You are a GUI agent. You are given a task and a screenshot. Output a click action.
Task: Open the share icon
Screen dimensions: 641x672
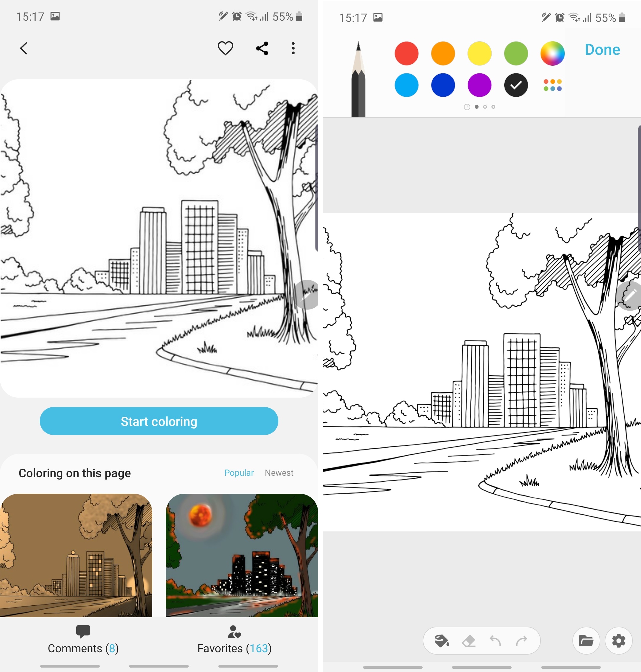[262, 48]
